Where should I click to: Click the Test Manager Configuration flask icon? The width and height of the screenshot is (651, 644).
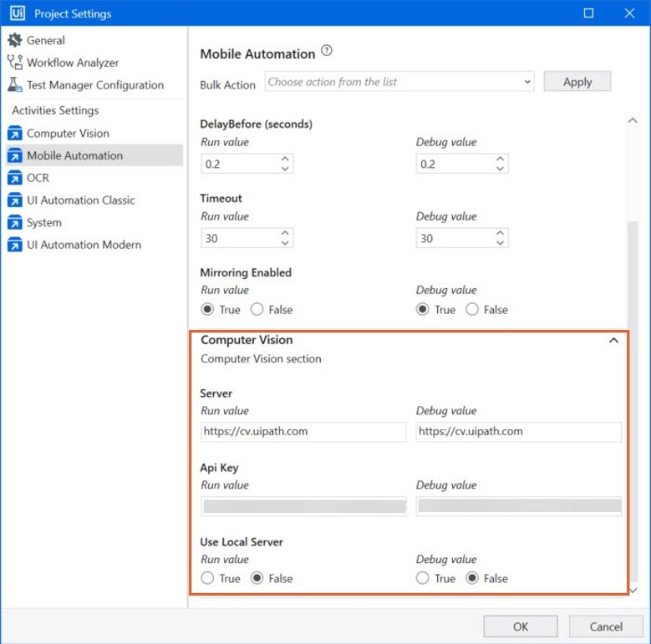[x=15, y=84]
